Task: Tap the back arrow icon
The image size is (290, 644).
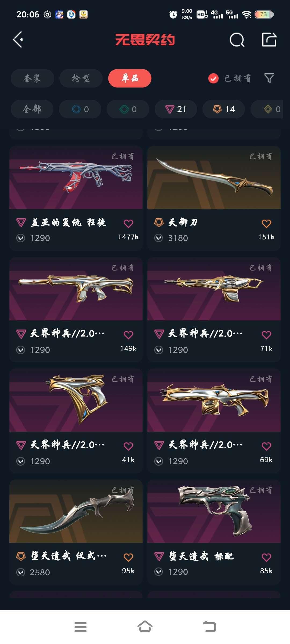Action: 18,40
